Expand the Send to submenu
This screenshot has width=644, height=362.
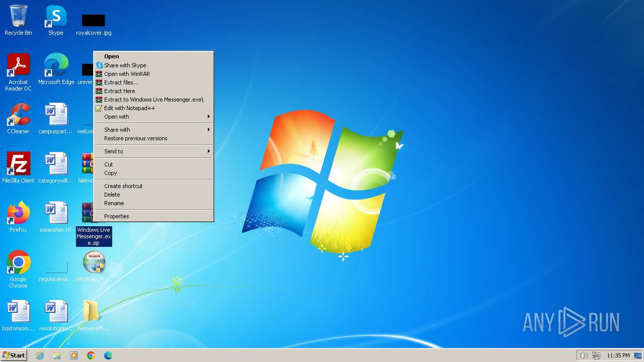(154, 151)
